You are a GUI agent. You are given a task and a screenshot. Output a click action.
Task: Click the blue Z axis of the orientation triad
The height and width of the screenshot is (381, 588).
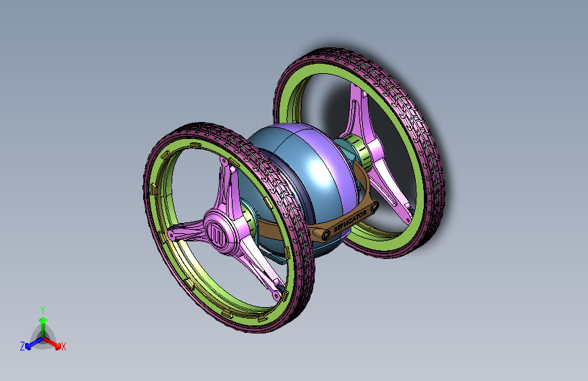(33, 344)
